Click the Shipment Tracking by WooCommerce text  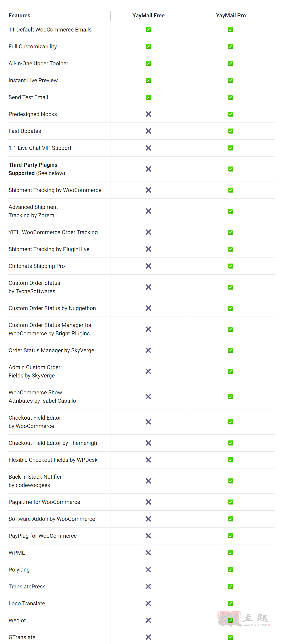coord(55,190)
